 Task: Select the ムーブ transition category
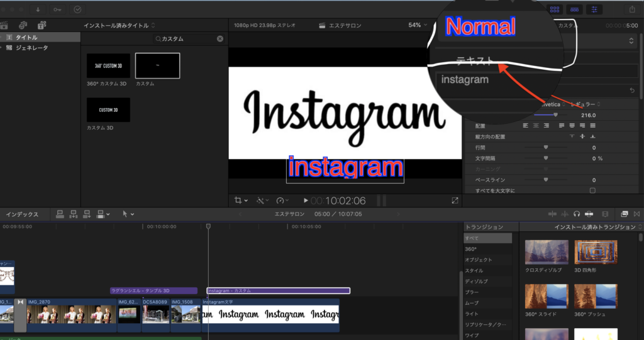[488, 303]
